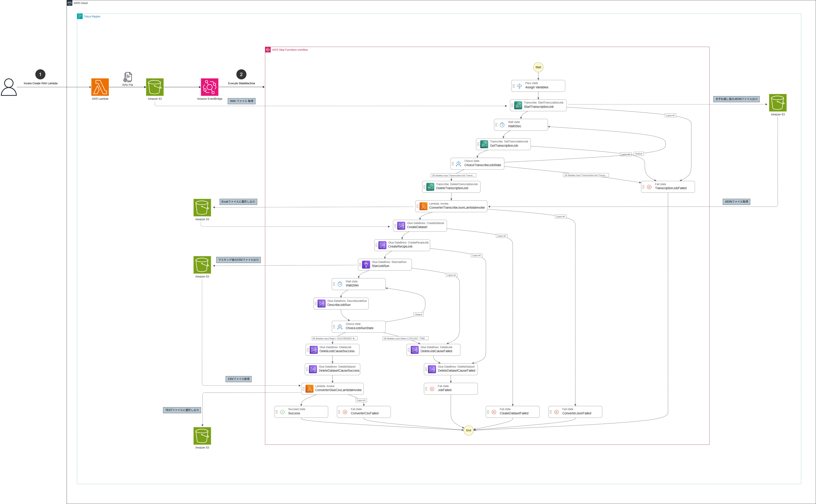The height and width of the screenshot is (504, 816).
Task: Select the Catch #1 label below ConverterGlueCsvLambdaInvoke
Action: click(x=361, y=400)
